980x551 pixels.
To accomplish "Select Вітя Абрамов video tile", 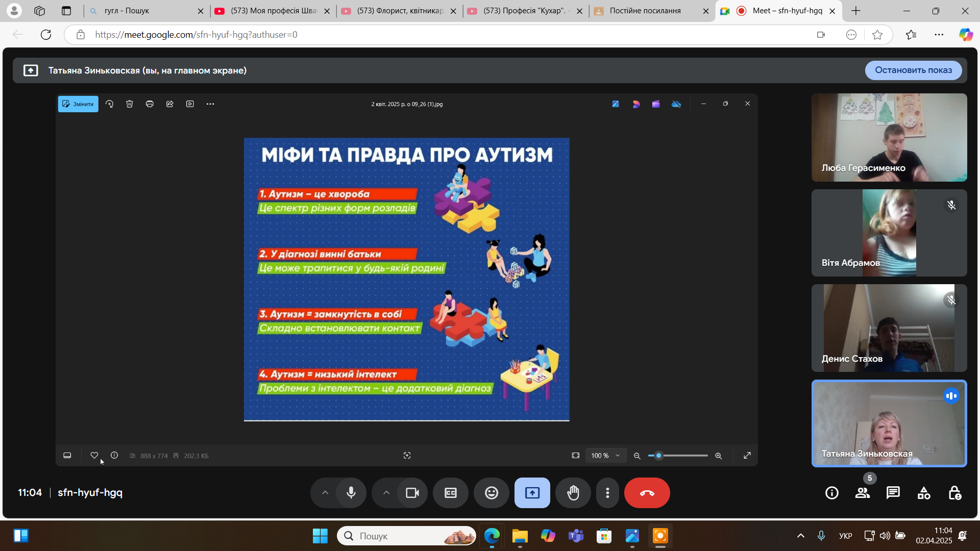I will pyautogui.click(x=889, y=233).
